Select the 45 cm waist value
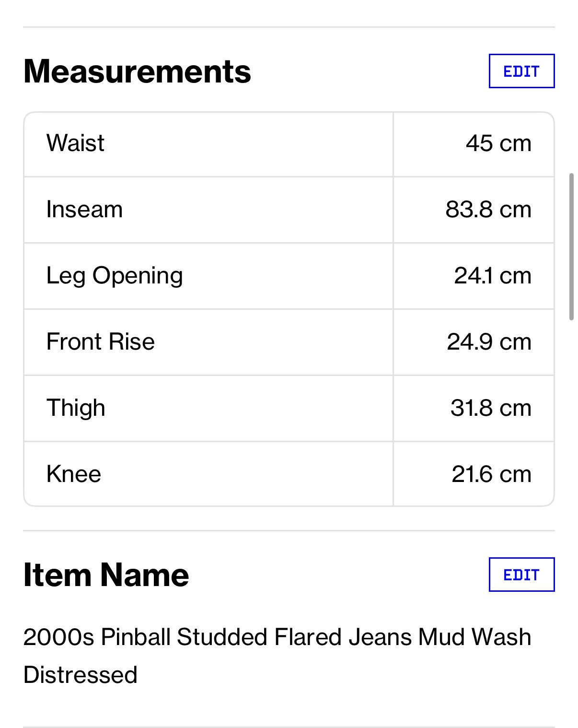 click(x=498, y=143)
